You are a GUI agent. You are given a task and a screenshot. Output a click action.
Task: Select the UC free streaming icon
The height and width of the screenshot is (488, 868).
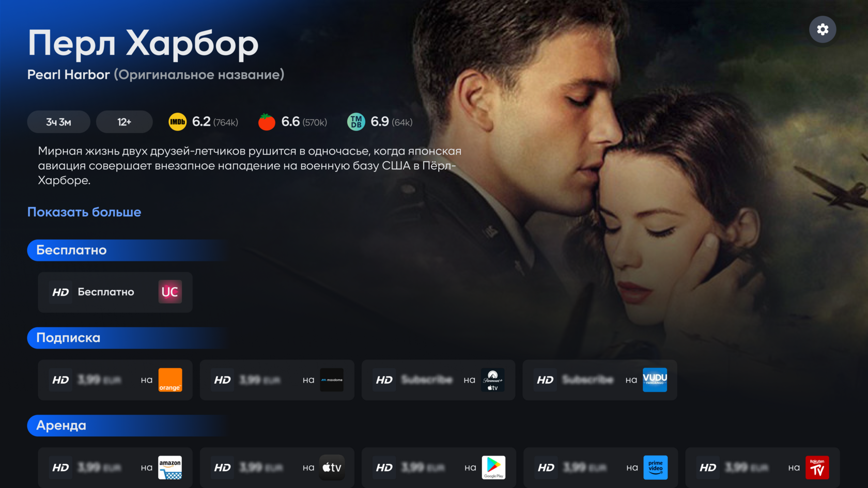point(170,292)
